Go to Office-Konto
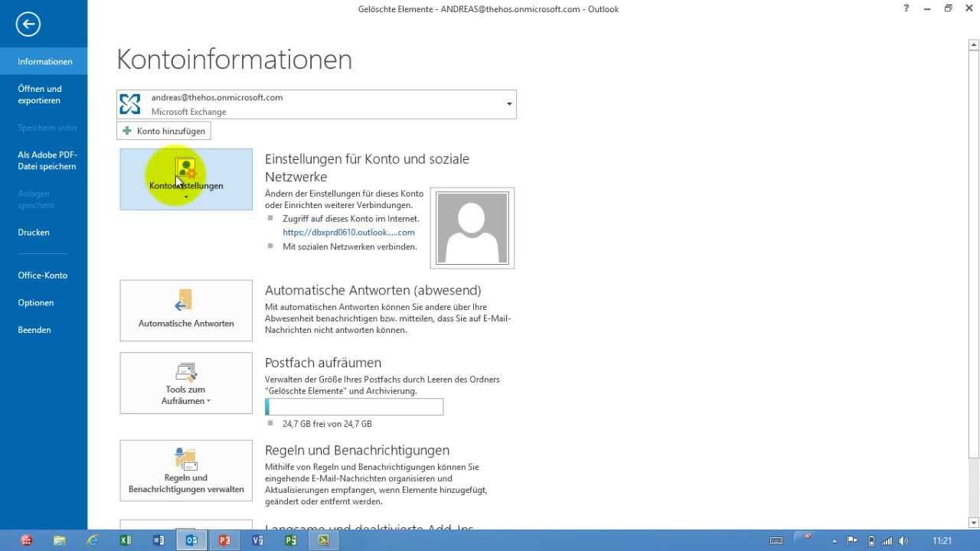The height and width of the screenshot is (551, 980). (44, 275)
